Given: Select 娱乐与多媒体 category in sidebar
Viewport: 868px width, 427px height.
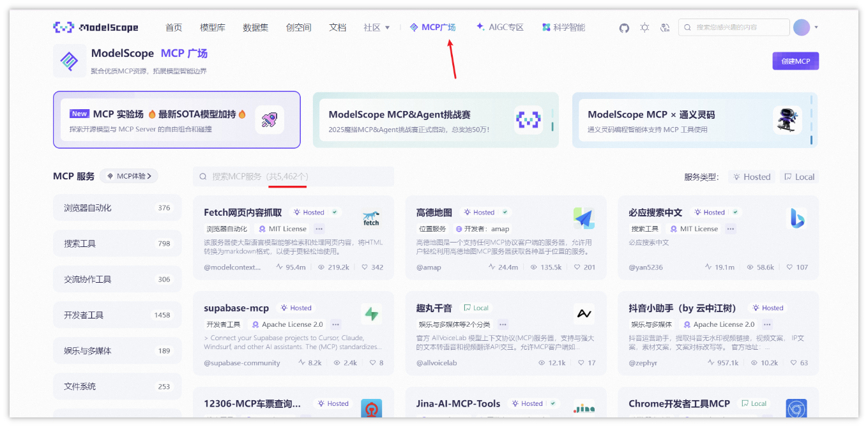Looking at the screenshot, I should tap(118, 351).
